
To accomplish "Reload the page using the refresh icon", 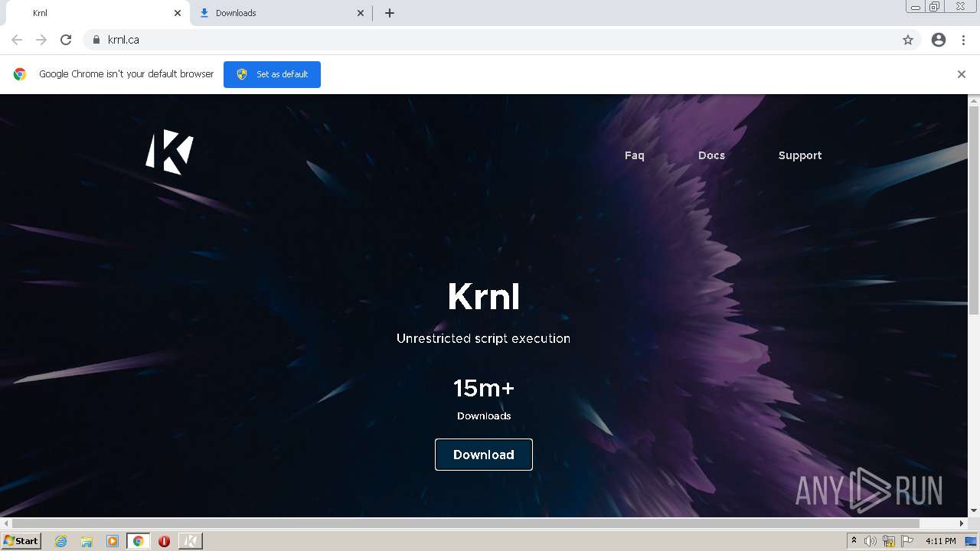I will tap(66, 40).
